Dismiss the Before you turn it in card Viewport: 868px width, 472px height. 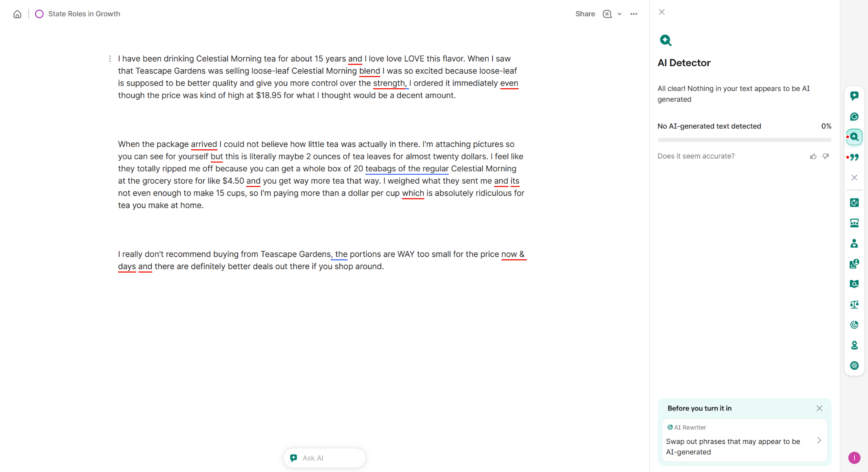pyautogui.click(x=819, y=408)
